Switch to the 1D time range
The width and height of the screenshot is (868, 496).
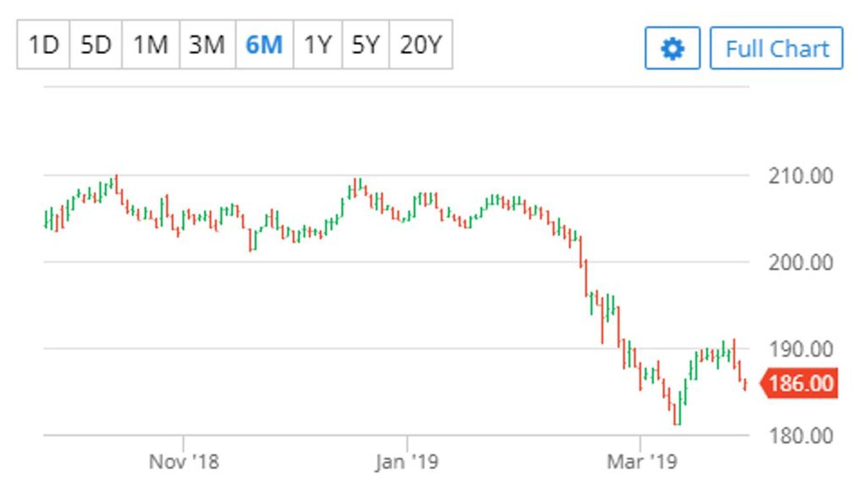pyautogui.click(x=43, y=45)
